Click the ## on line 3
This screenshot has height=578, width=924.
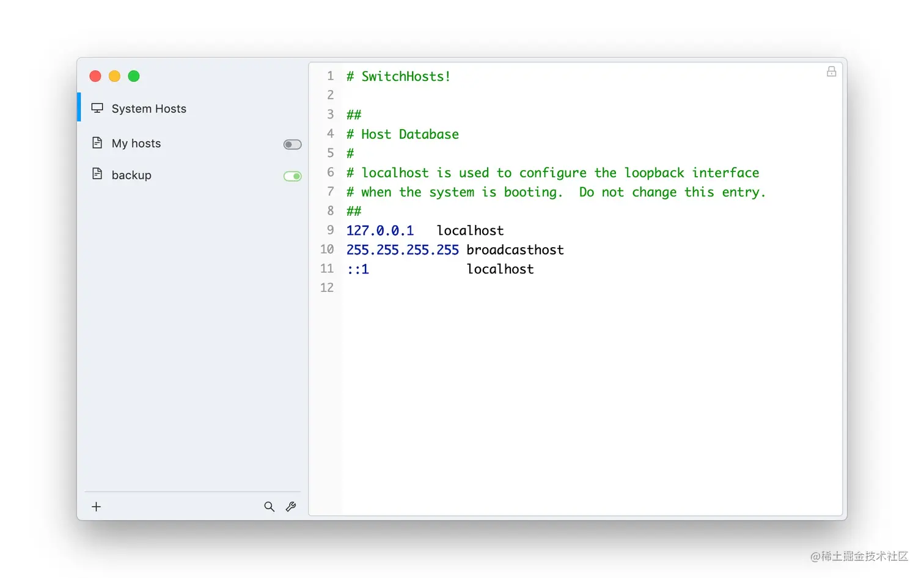tap(354, 115)
